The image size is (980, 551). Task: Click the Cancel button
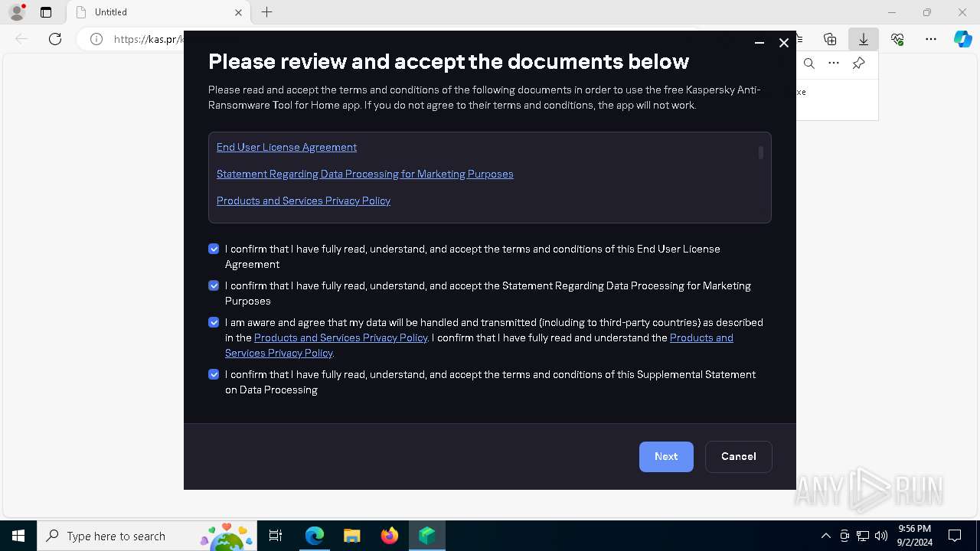pos(738,456)
